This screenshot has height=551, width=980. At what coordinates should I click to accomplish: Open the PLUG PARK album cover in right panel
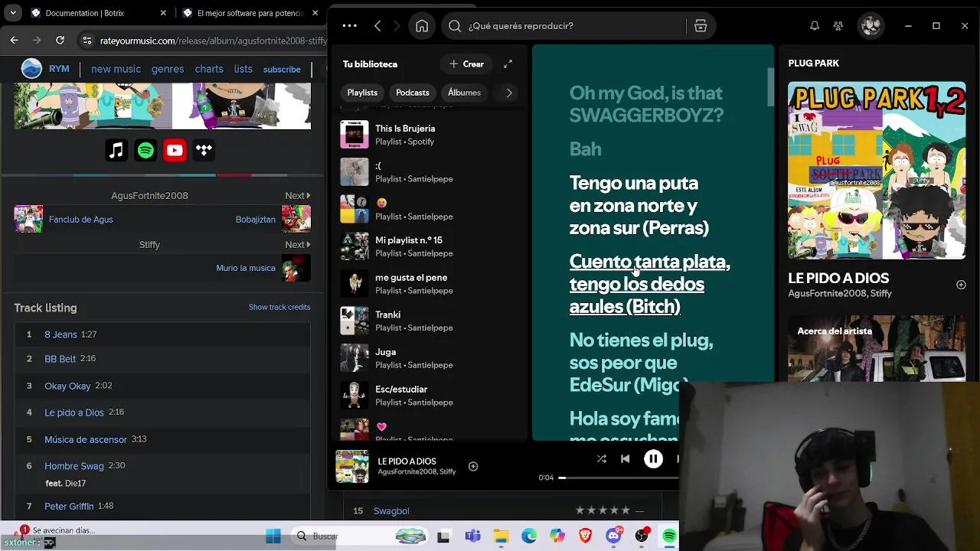click(877, 171)
